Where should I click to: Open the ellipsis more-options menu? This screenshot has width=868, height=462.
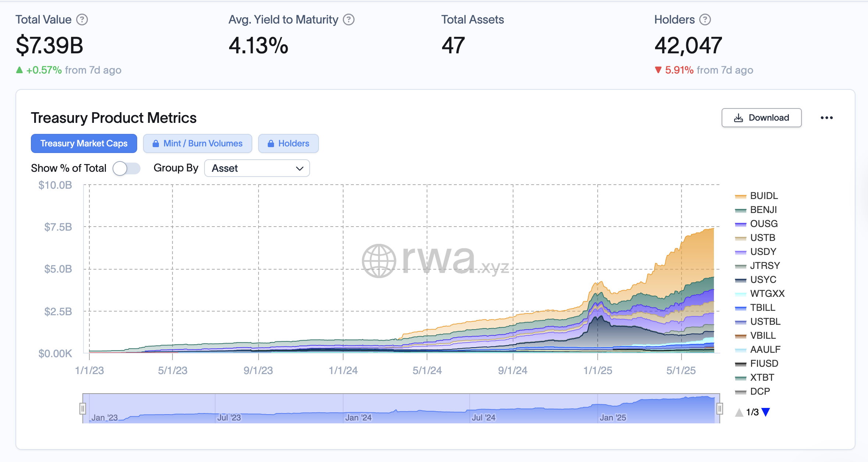(x=828, y=118)
